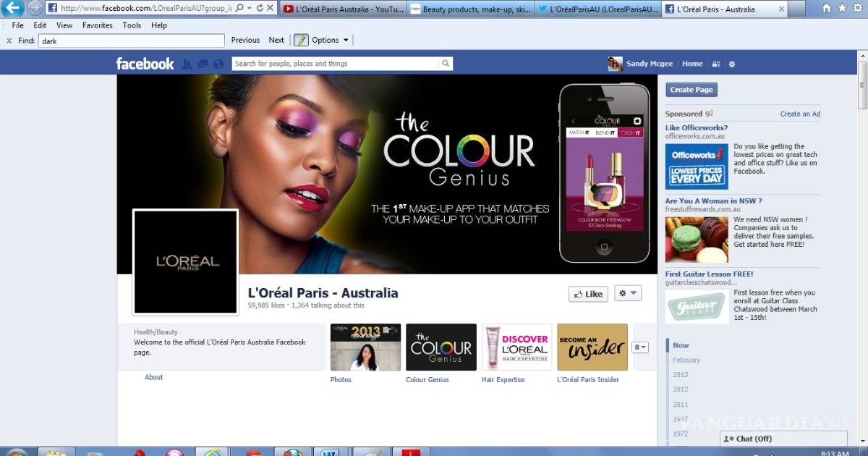Click the search magnifier icon in Facebook
The height and width of the screenshot is (456, 868).
(446, 64)
